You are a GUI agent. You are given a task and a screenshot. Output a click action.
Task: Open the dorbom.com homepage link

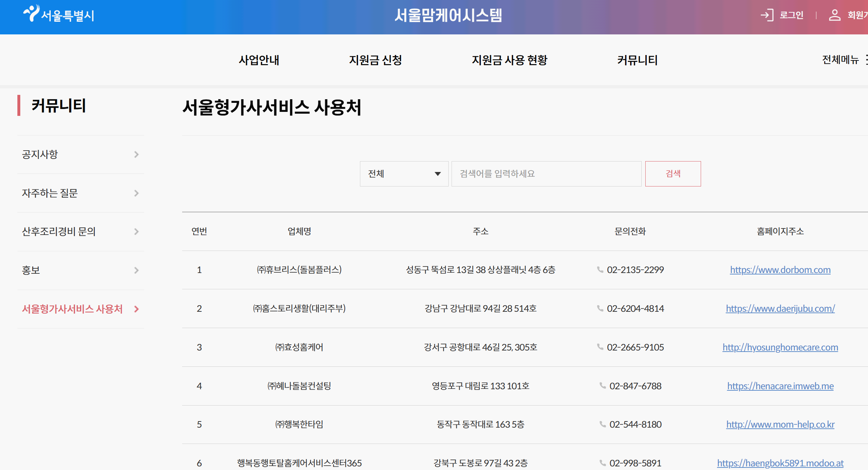coord(780,270)
